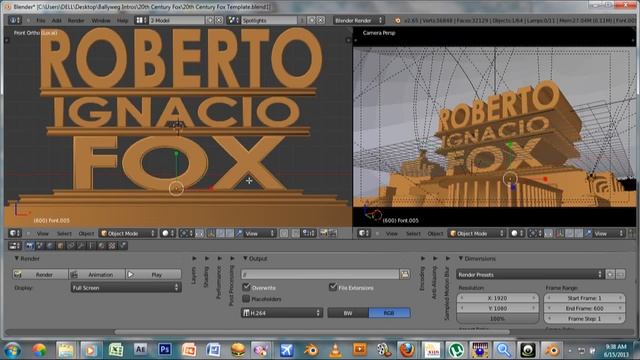Screen dimensions: 640x360
Task: Expand the collapsed Anti-Aliasing panel
Action: (435, 258)
